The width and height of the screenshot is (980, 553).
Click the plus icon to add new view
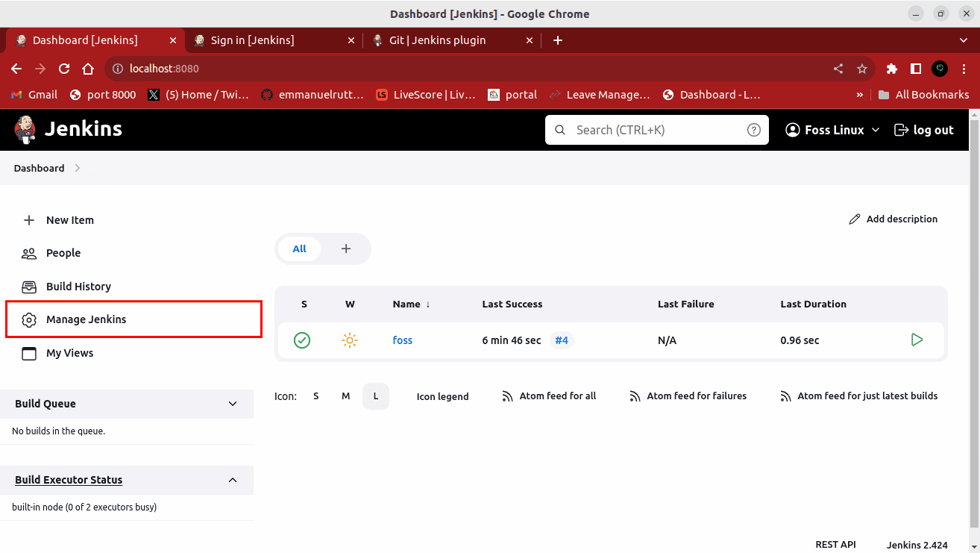[x=346, y=249]
